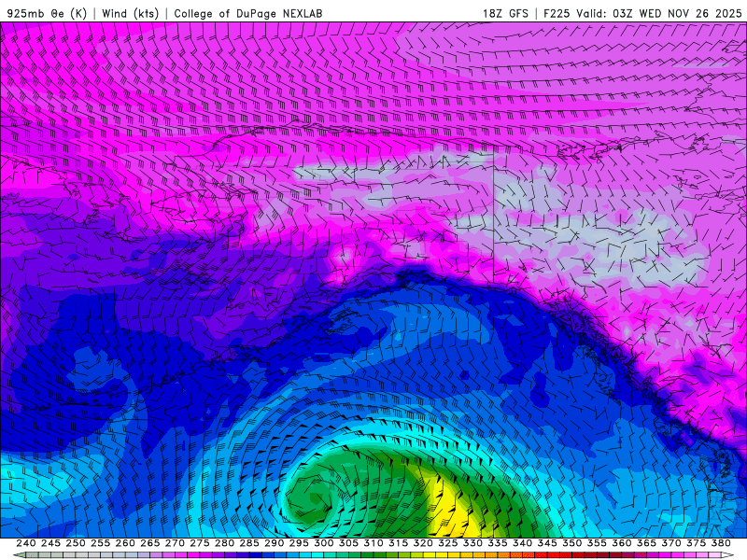The height and width of the screenshot is (560, 747).
Task: Click the 270 value on the color scale
Action: click(175, 543)
